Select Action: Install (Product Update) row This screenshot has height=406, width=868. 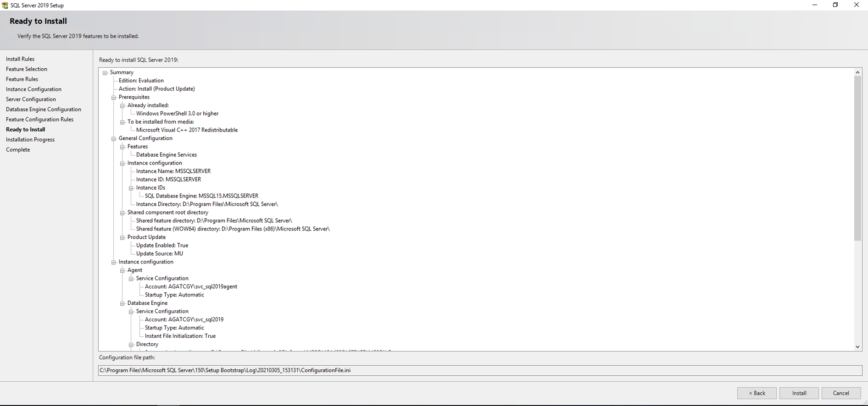(156, 89)
